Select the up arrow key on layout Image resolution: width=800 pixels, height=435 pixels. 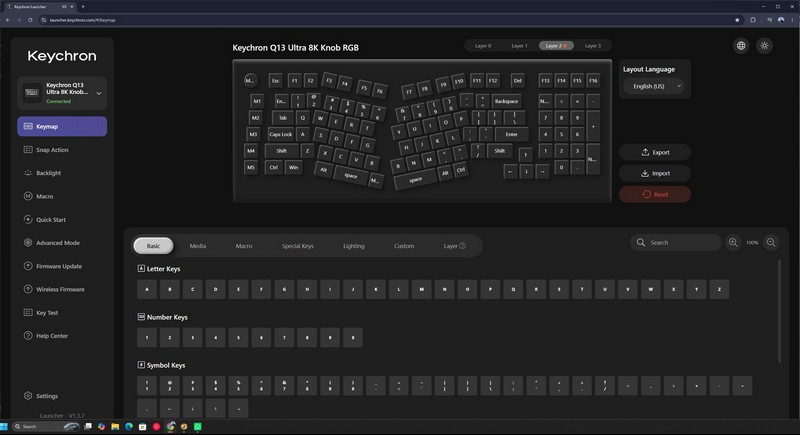click(x=526, y=155)
